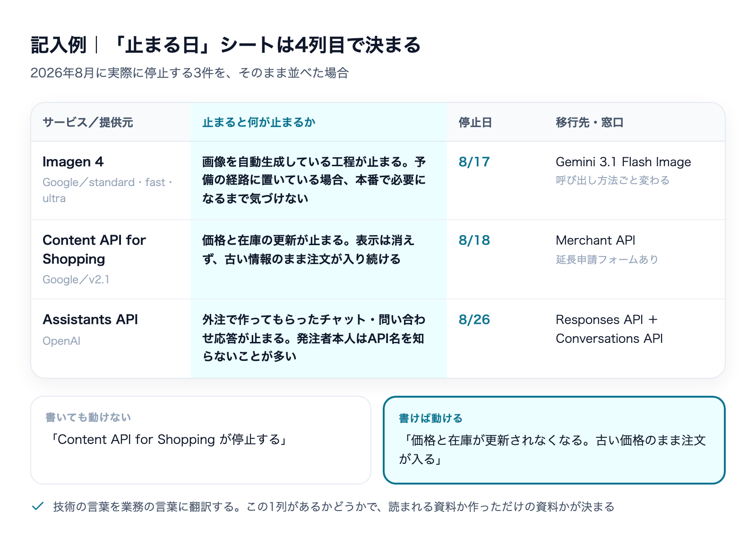Click Gemini 3.1 Flash Image migration target

point(623,162)
